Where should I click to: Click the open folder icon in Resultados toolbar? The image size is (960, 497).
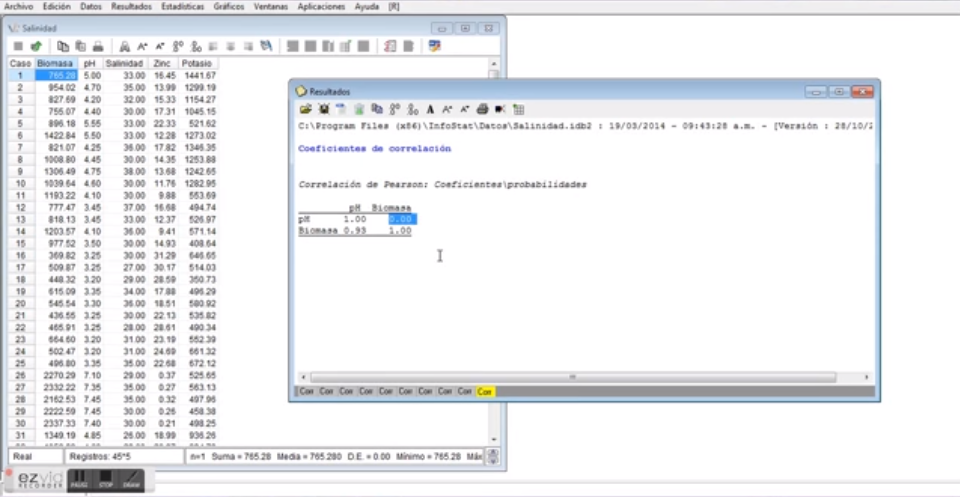pyautogui.click(x=306, y=109)
